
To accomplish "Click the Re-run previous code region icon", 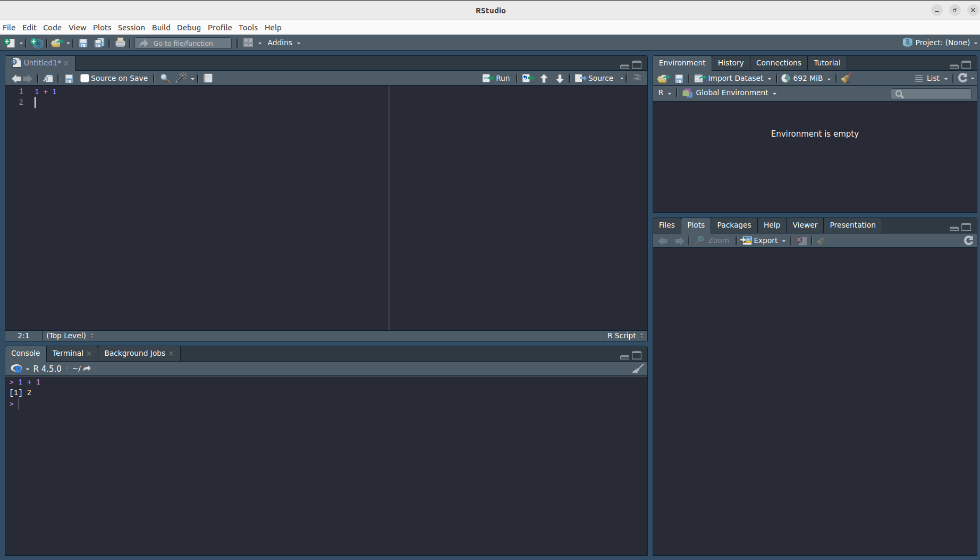I will (527, 78).
